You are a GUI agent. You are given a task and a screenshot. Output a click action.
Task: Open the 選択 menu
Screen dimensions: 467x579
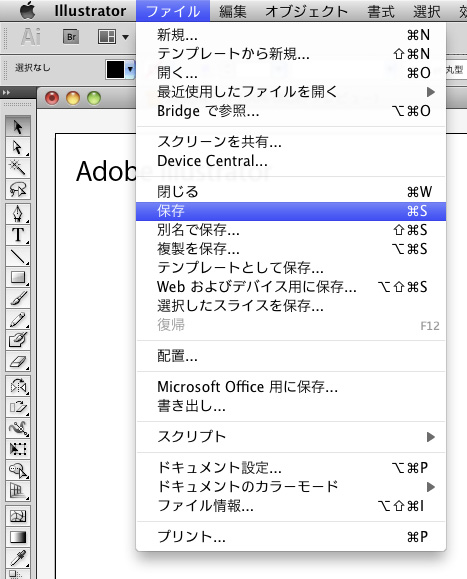point(427,11)
